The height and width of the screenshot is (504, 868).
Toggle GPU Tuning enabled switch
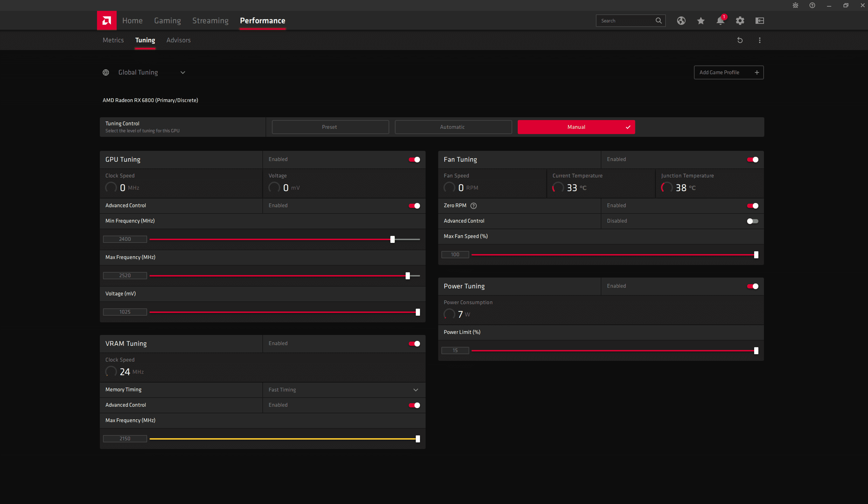[x=414, y=160]
